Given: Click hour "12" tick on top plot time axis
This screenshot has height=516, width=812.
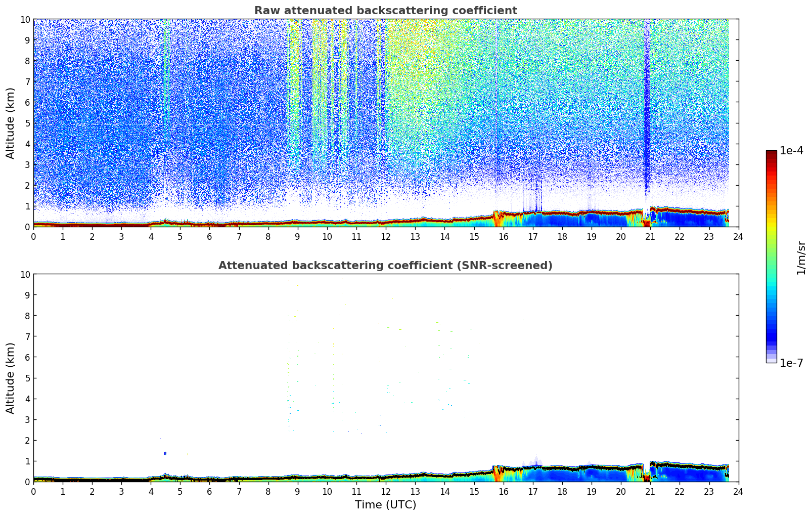Looking at the screenshot, I should (386, 236).
